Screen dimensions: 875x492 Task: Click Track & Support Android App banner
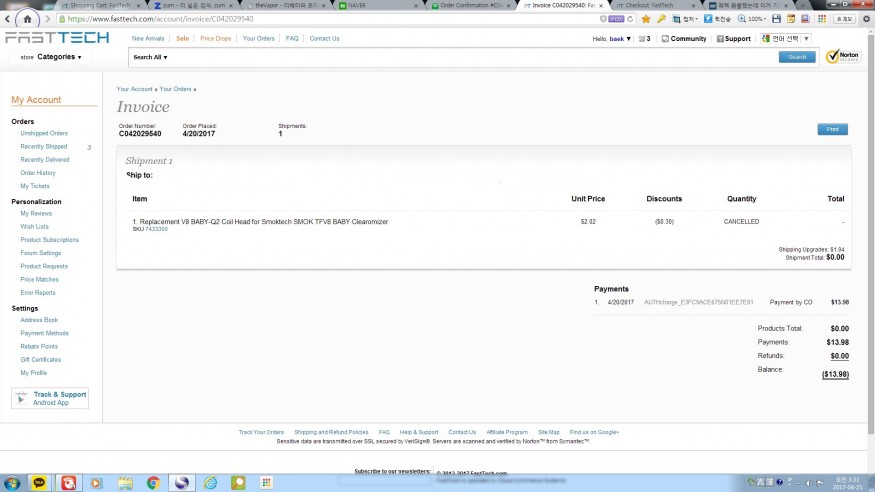[50, 398]
